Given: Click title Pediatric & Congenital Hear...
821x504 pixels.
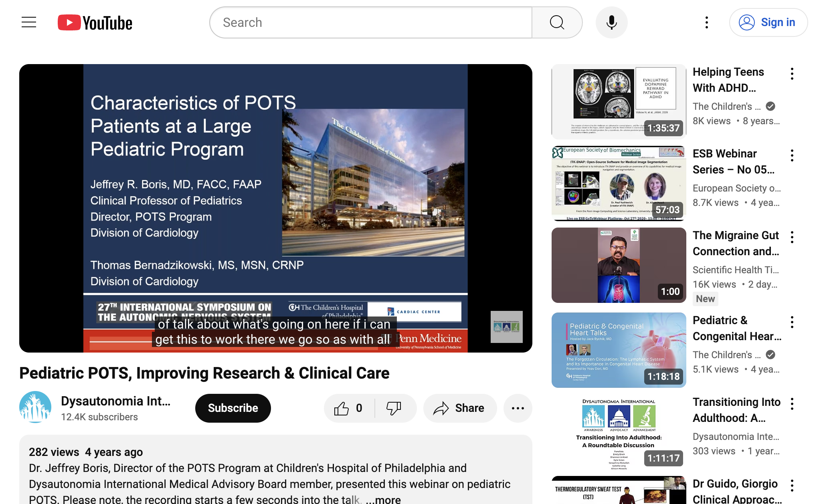Looking at the screenshot, I should click(x=737, y=328).
